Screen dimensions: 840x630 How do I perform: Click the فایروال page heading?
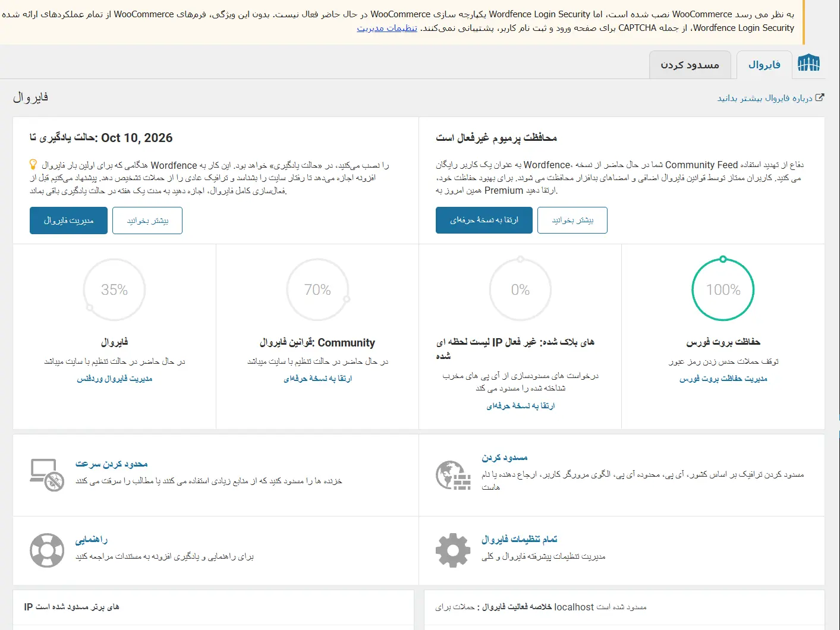coord(30,97)
